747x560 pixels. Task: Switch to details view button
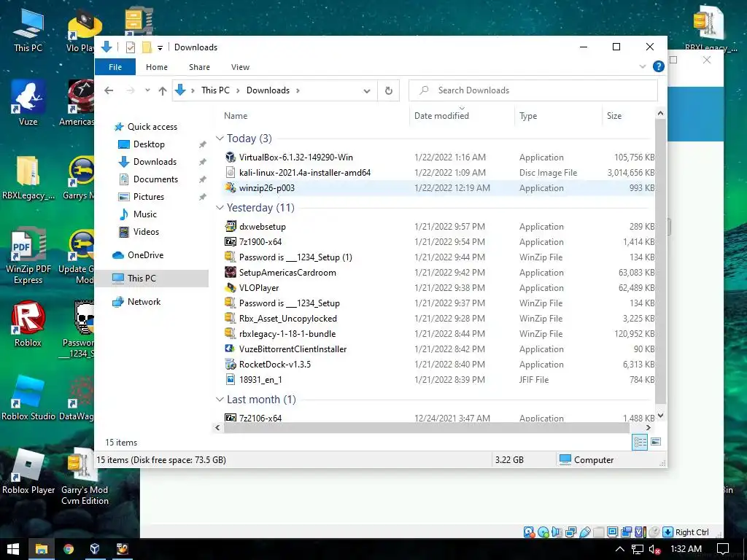pos(640,442)
